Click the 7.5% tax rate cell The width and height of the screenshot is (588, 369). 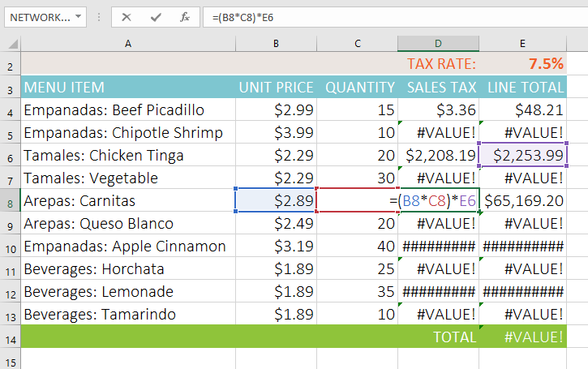click(x=523, y=64)
